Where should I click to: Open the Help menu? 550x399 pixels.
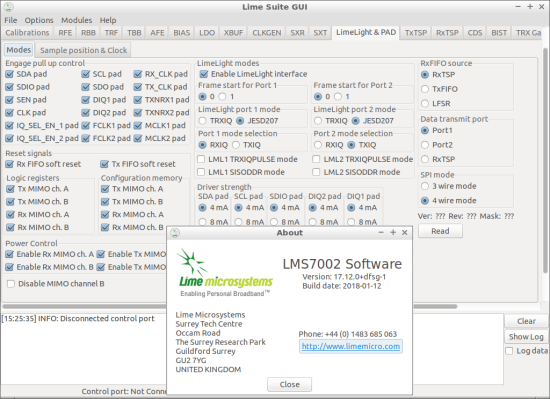coord(108,20)
